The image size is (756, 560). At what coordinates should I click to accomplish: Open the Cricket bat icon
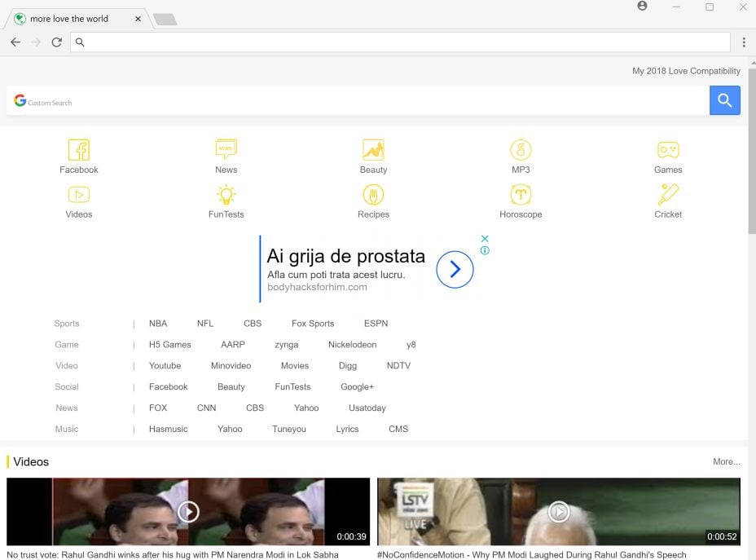(668, 194)
